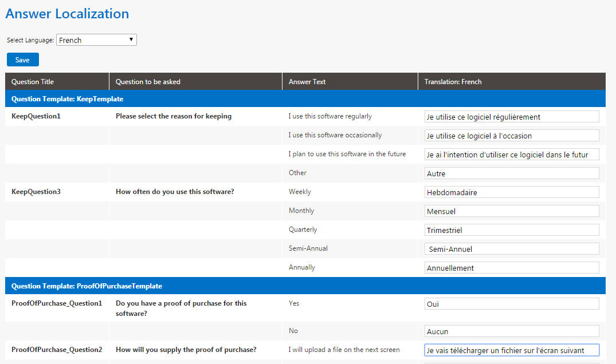Click the Save button
The width and height of the screenshot is (616, 364).
point(22,60)
